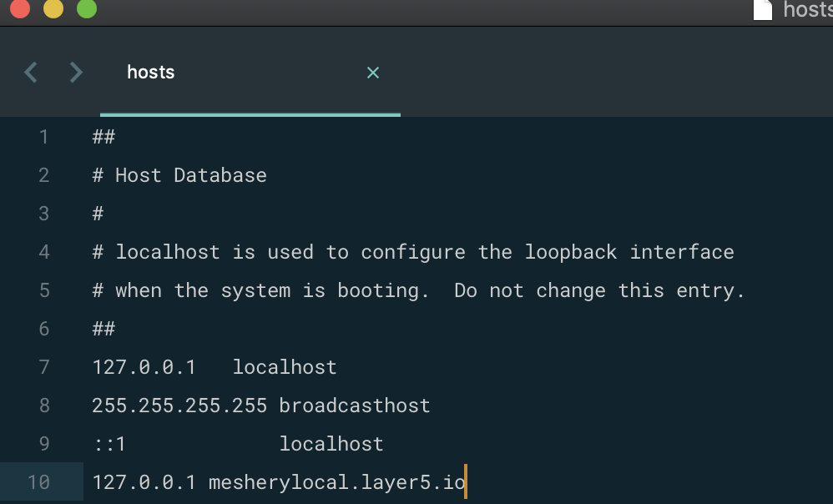Screen dimensions: 833x504
Task: Click line number 5 in gutter
Action: (x=44, y=290)
